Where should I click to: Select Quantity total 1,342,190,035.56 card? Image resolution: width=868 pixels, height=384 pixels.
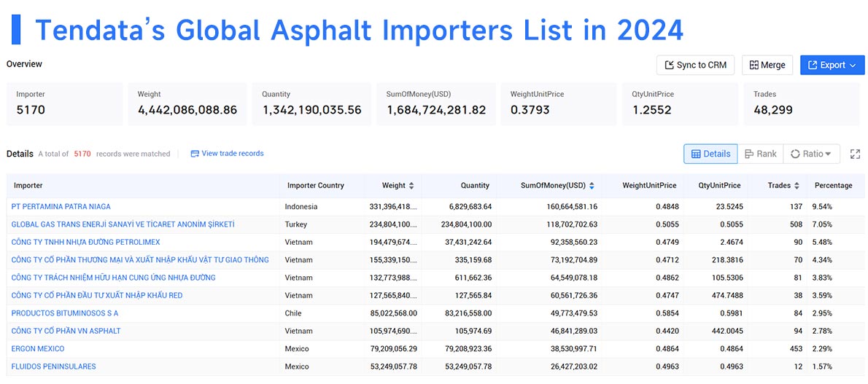(311, 104)
